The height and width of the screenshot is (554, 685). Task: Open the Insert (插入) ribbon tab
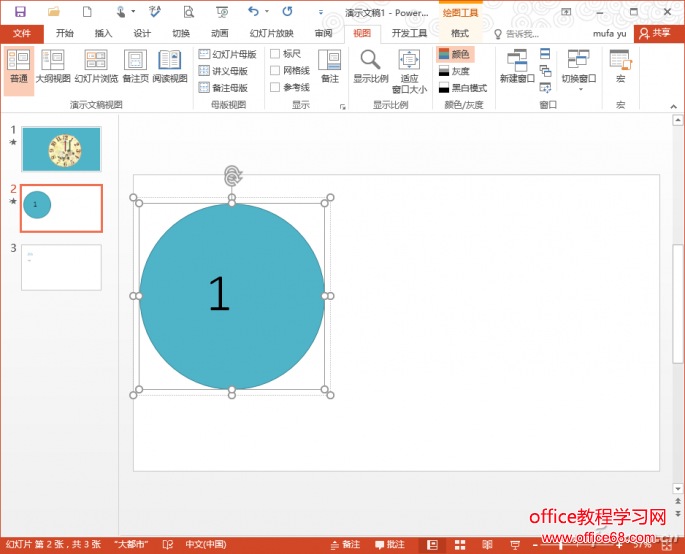tap(103, 33)
